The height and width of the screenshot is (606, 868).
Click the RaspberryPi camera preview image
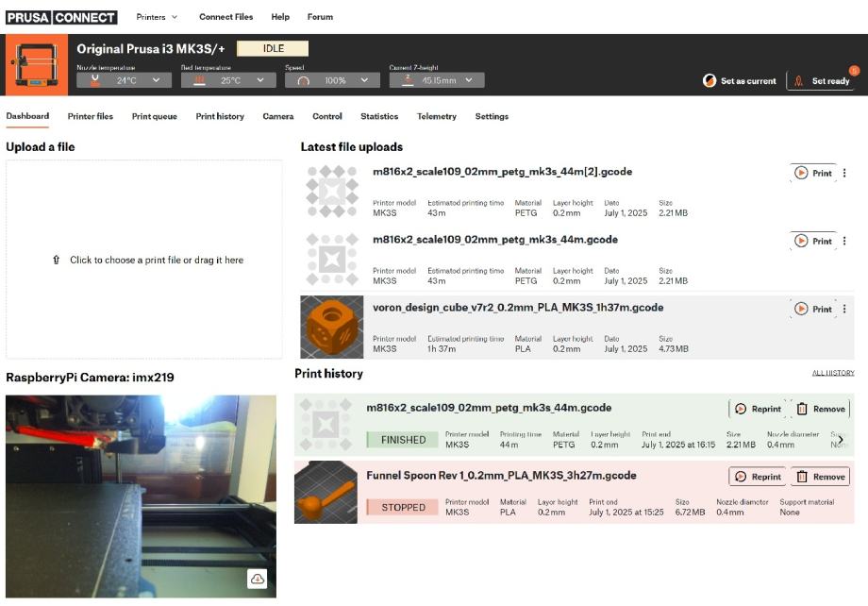(141, 497)
